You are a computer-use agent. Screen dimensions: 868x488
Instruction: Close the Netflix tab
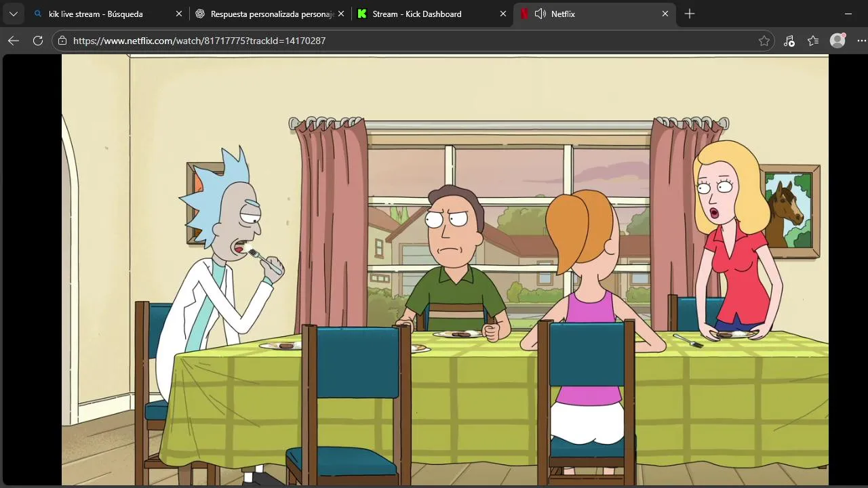pyautogui.click(x=665, y=14)
